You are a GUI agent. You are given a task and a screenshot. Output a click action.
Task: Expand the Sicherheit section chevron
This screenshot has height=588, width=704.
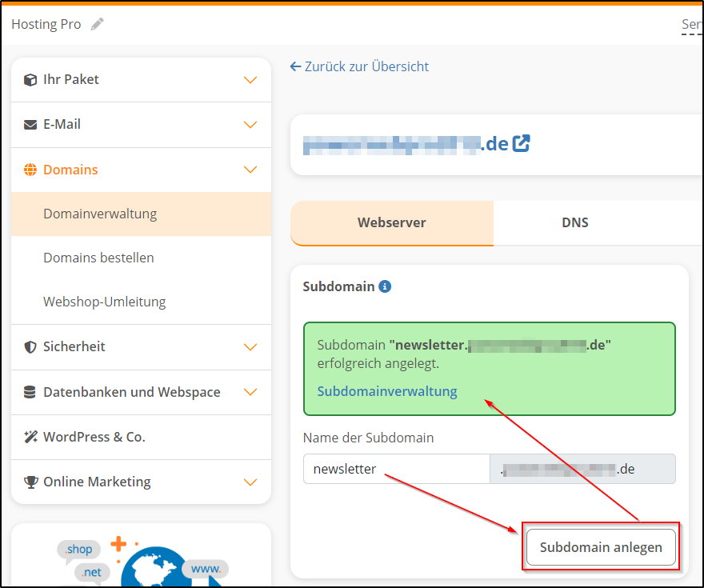[x=250, y=346]
